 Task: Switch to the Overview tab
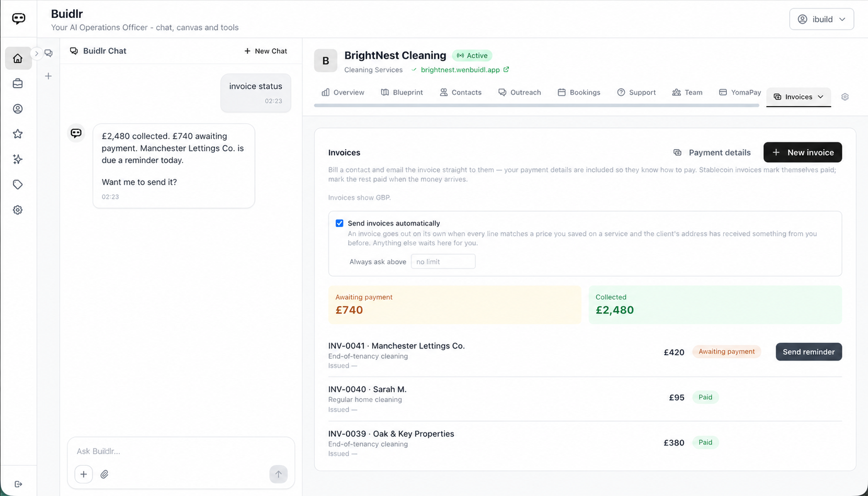(343, 93)
